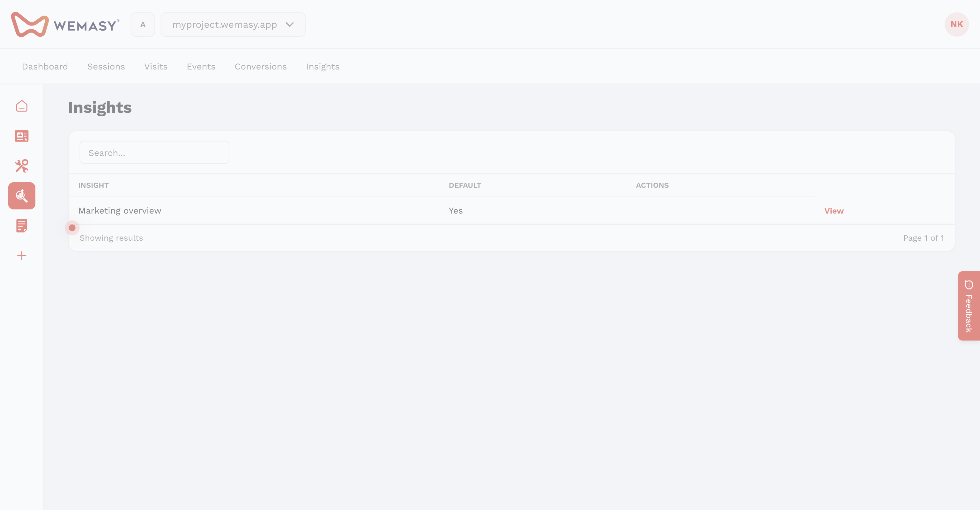This screenshot has width=980, height=510.
Task: Switch to the Events tab
Action: (x=201, y=67)
